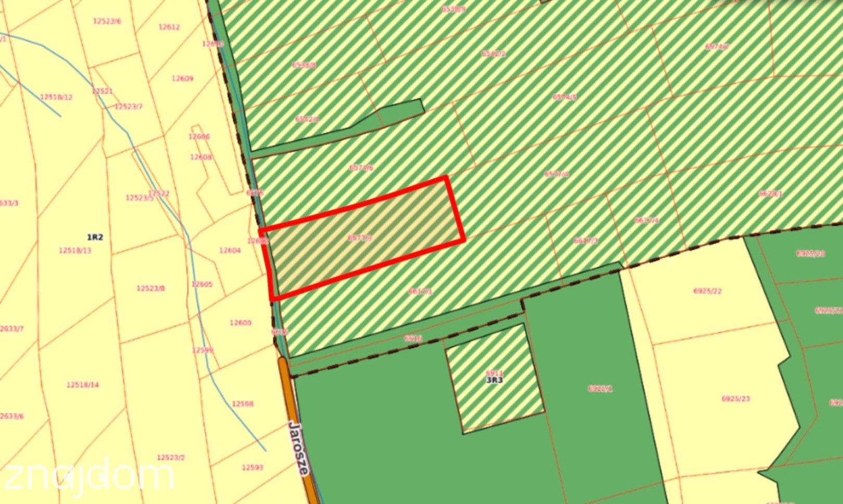
Task: Select parcel number 6538/8
Action: [x=304, y=65]
